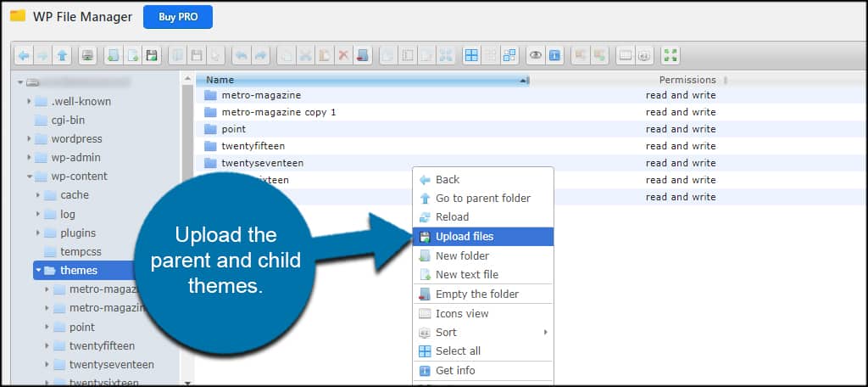The image size is (868, 387).
Task: Click the back arrow toolbar icon
Action: click(24, 55)
